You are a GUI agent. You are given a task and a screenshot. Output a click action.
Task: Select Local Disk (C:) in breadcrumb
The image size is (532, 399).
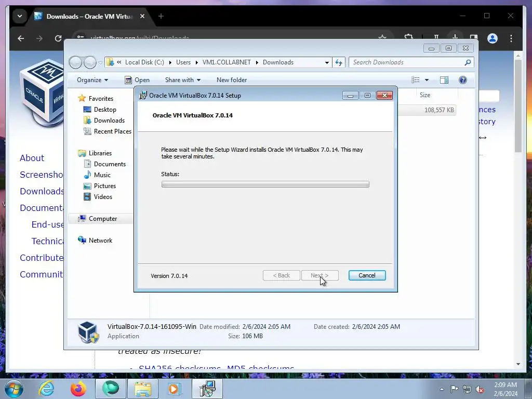click(x=144, y=62)
